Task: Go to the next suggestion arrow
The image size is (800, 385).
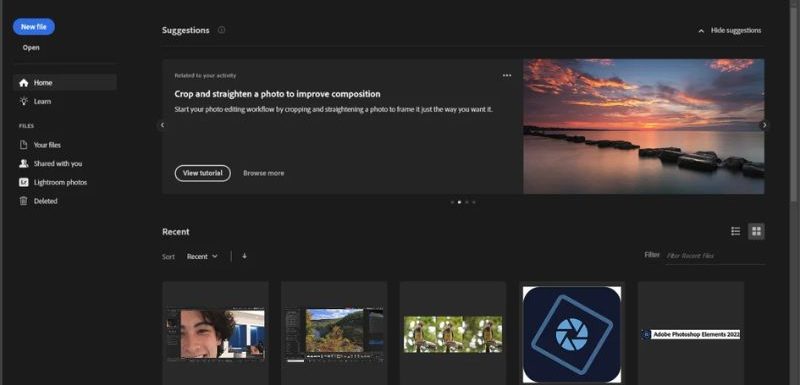Action: (764, 125)
